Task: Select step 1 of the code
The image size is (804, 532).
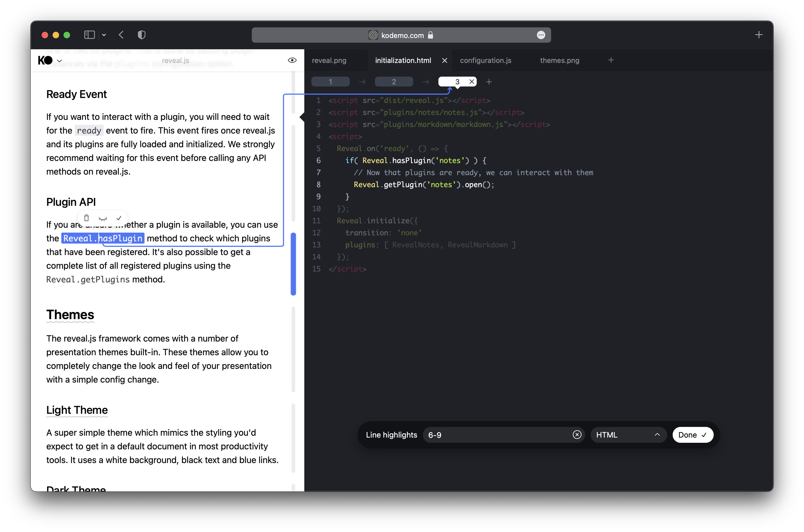Action: 330,82
